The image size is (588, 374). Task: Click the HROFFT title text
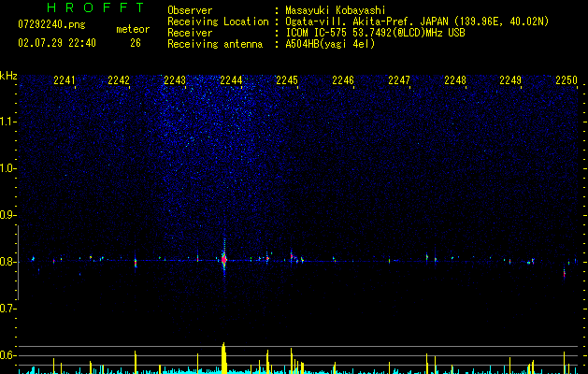click(96, 7)
